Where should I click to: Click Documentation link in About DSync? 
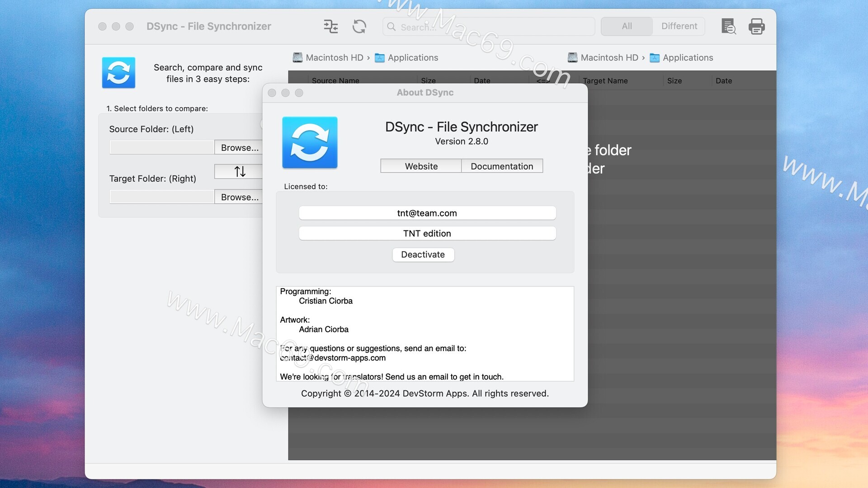(x=502, y=166)
